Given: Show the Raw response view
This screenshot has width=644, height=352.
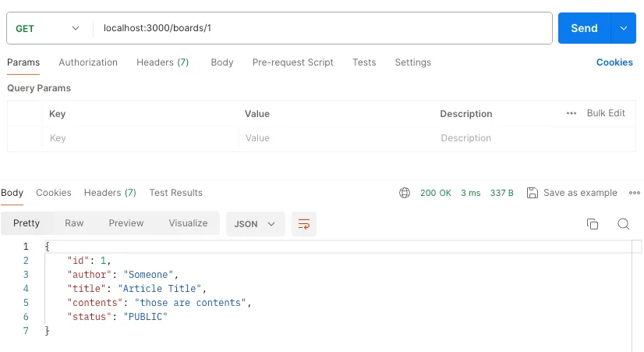Looking at the screenshot, I should 74,223.
